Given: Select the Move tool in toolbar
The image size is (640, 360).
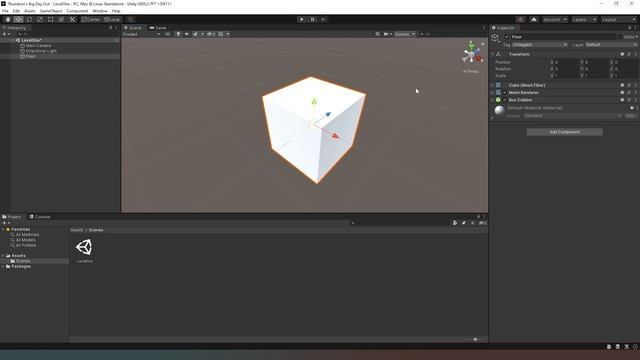Looking at the screenshot, I should [x=18, y=19].
